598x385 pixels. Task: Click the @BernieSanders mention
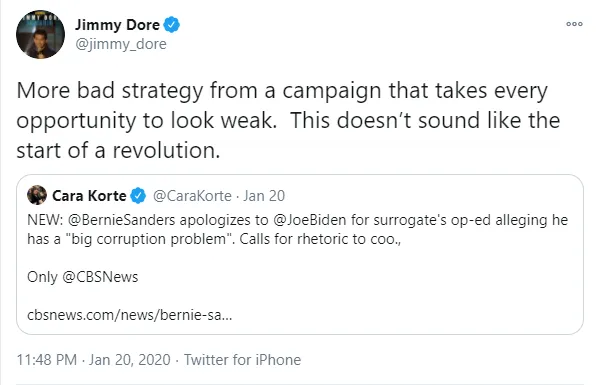tap(122, 220)
